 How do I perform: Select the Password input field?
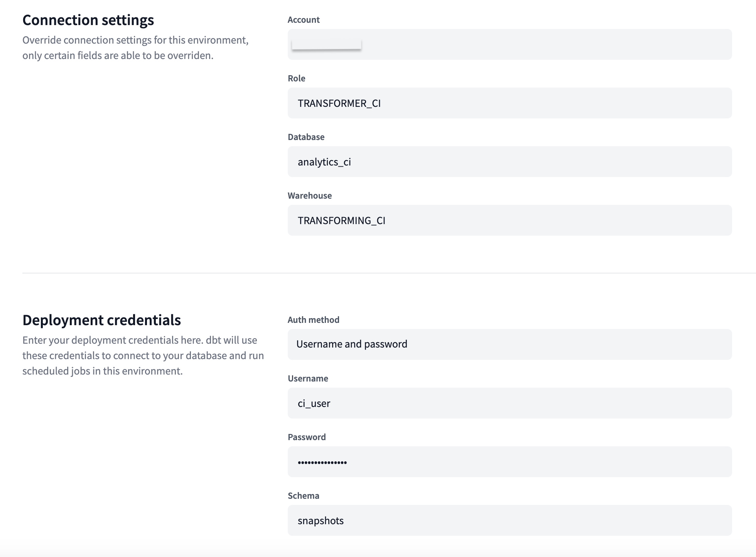509,462
